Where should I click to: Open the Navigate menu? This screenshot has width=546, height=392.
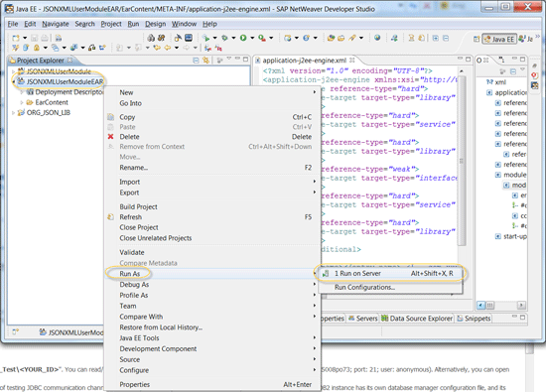click(56, 24)
